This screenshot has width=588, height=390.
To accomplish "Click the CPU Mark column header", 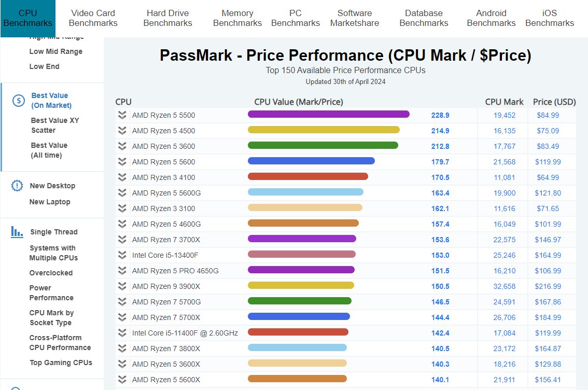I will point(505,102).
